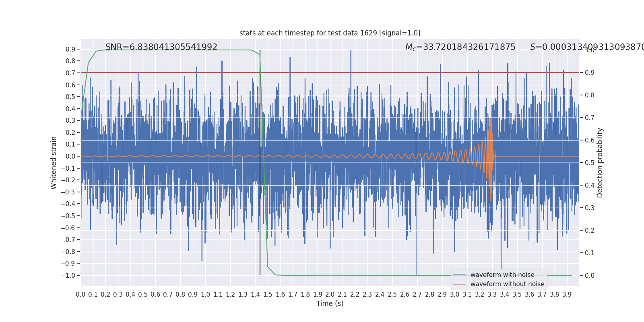
Task: Click the black vertical marker line near 1.44 s
Action: (x=260, y=163)
